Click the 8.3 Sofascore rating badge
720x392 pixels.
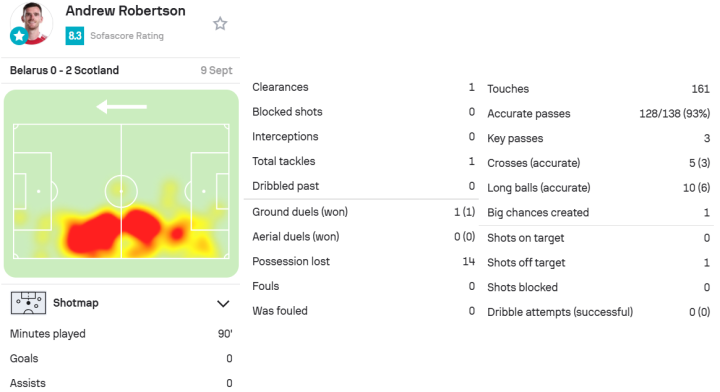(74, 35)
